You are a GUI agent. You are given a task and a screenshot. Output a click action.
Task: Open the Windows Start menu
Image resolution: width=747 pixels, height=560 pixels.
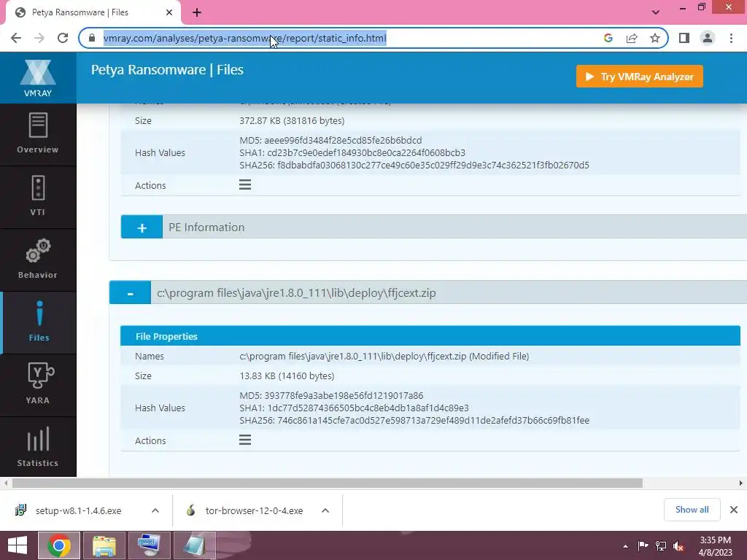pyautogui.click(x=18, y=545)
